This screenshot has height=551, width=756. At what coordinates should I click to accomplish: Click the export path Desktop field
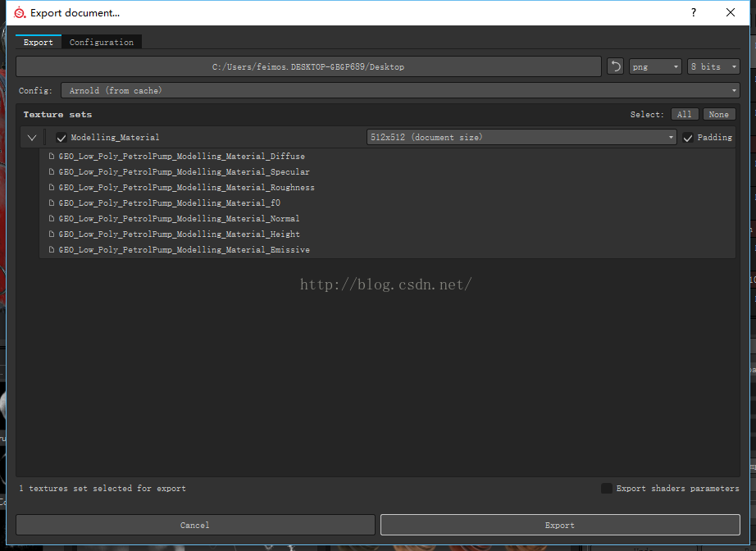(308, 66)
